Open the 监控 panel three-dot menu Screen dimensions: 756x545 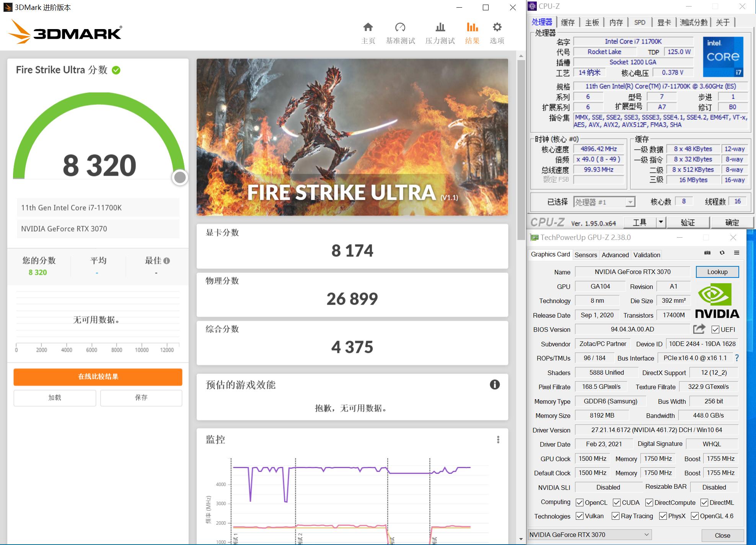click(x=497, y=439)
